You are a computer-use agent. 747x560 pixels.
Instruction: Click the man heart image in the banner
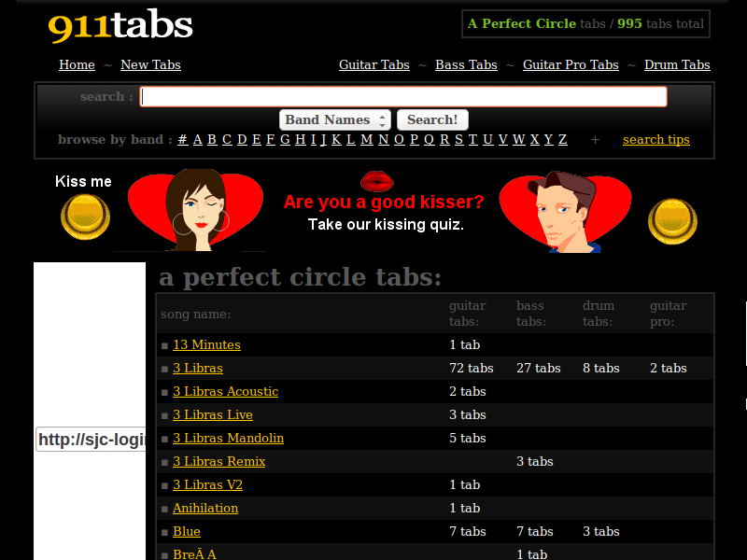(564, 209)
